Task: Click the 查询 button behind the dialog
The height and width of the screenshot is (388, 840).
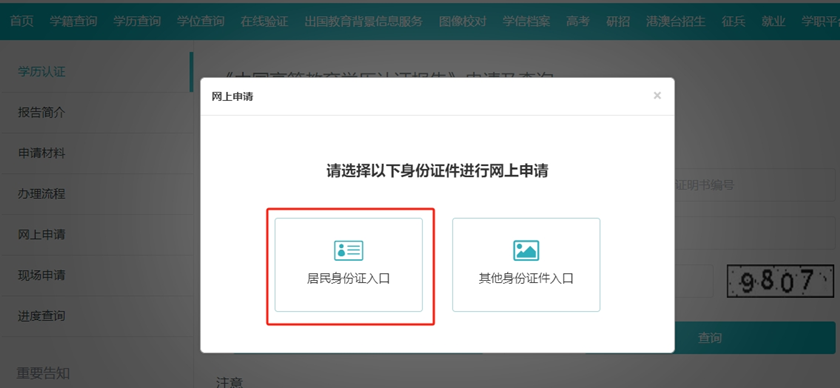Action: point(710,338)
